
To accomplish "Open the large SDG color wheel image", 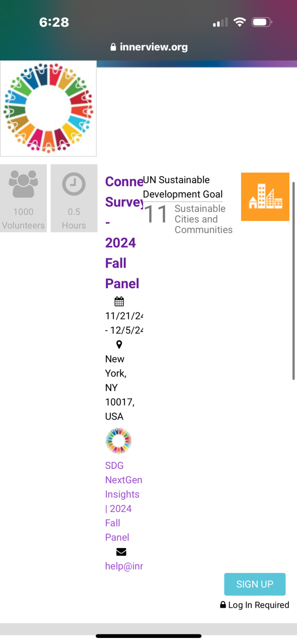I will pyautogui.click(x=48, y=109).
